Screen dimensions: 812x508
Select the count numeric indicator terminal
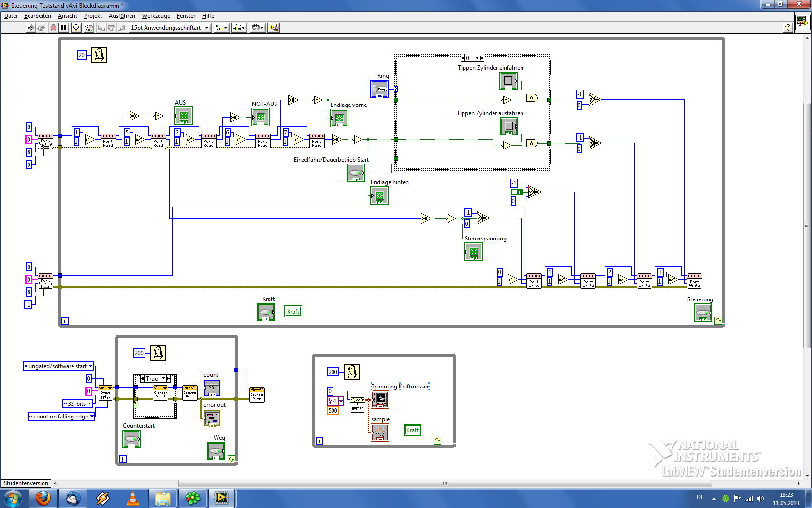tap(212, 388)
